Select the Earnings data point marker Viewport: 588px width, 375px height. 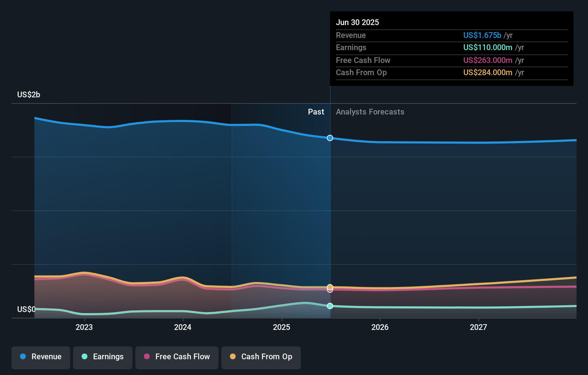pyautogui.click(x=330, y=306)
